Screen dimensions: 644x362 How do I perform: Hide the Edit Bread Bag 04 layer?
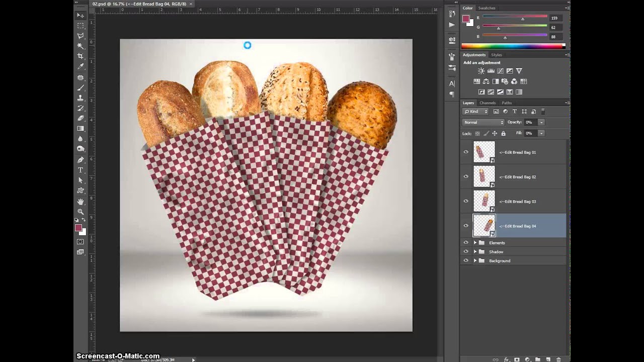pyautogui.click(x=466, y=226)
